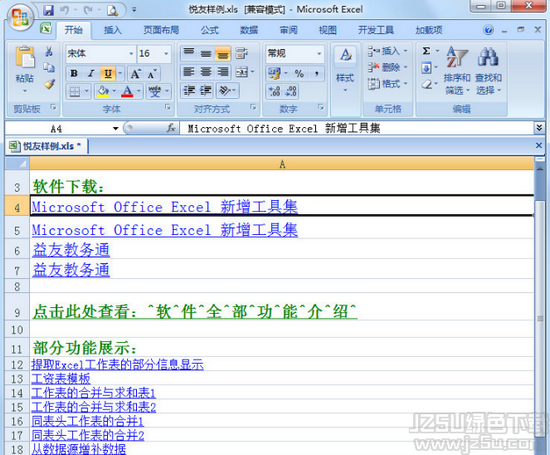Save the workbook from the quick toolbar
The height and width of the screenshot is (455, 550).
click(48, 10)
